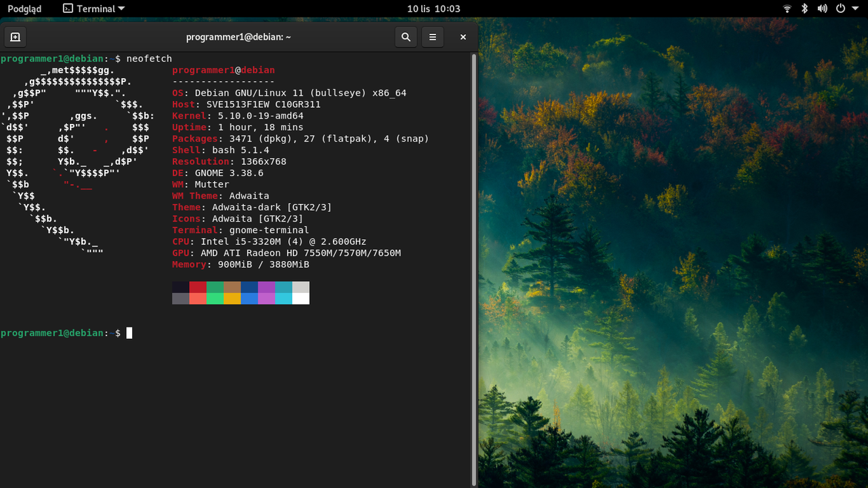Click the "Packages: 3471 (dpkg)" line

301,139
